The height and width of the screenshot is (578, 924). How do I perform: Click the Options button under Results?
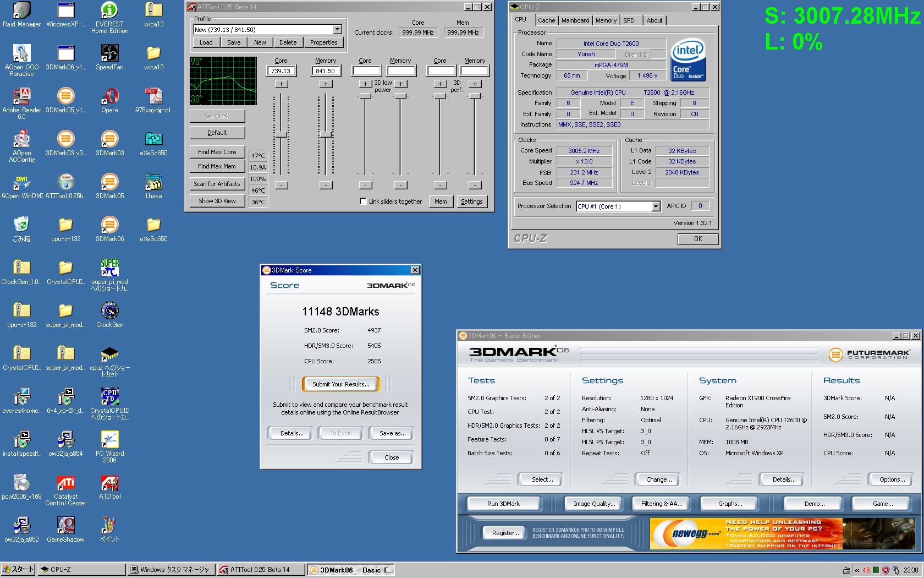892,479
